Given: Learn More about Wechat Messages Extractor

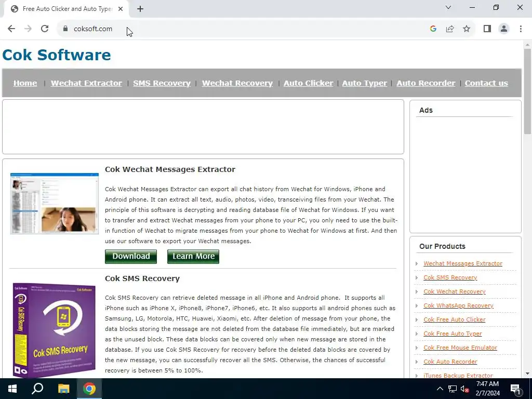Looking at the screenshot, I should point(193,256).
